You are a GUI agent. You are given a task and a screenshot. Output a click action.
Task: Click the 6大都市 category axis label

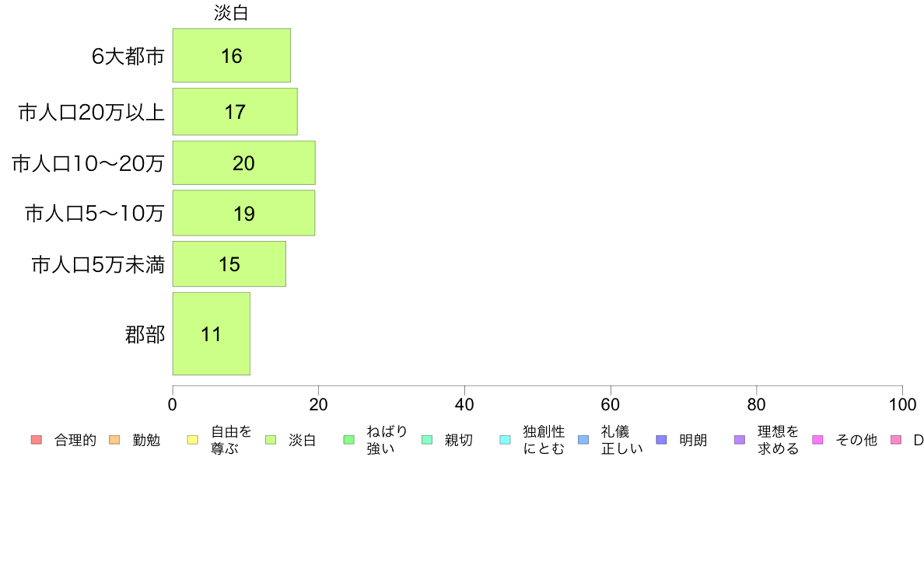click(x=128, y=56)
